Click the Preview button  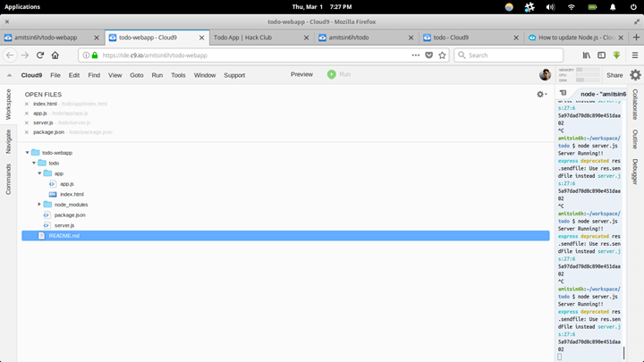click(x=302, y=74)
